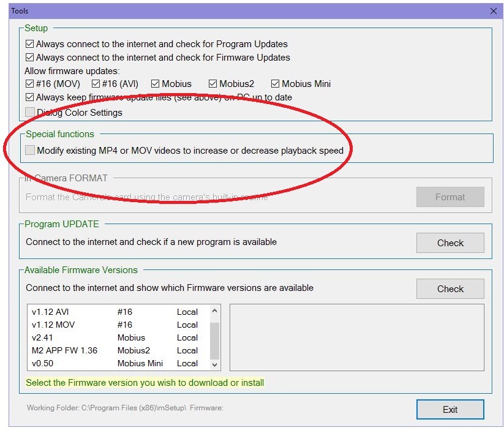Toggle Mobius Mini firmware updates checkbox

[276, 84]
